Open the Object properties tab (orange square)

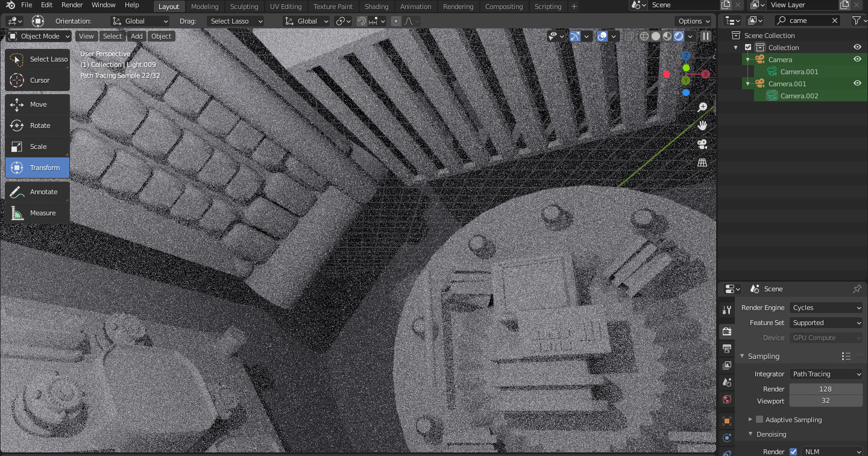click(x=727, y=420)
